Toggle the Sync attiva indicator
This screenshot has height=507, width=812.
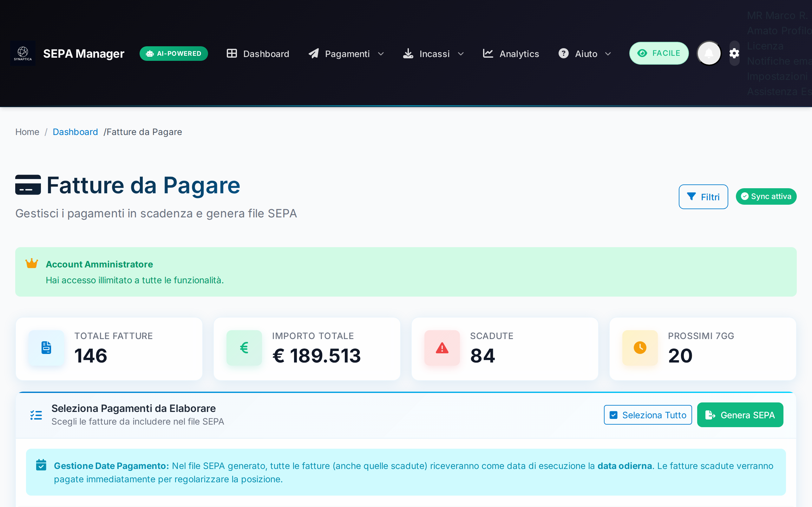[766, 196]
